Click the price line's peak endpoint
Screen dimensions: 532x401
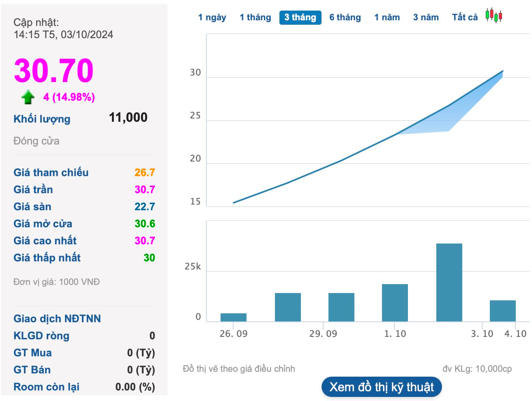coord(502,71)
